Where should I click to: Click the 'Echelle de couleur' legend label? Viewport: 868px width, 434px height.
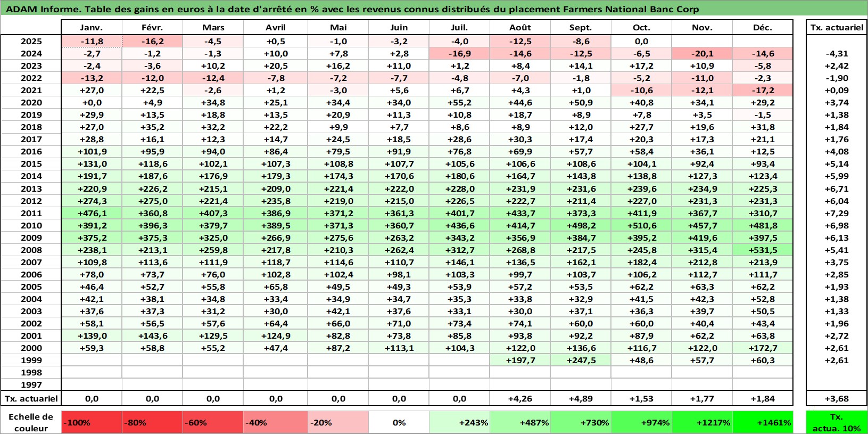[31, 422]
